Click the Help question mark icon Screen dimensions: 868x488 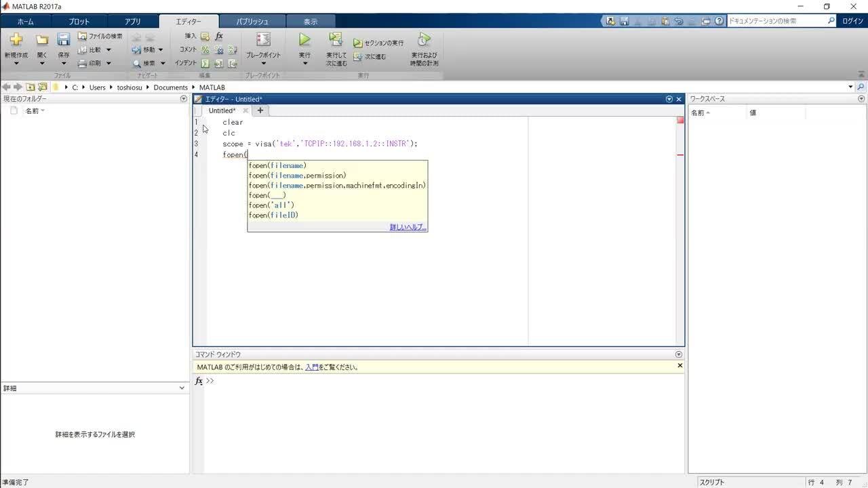[x=720, y=20]
